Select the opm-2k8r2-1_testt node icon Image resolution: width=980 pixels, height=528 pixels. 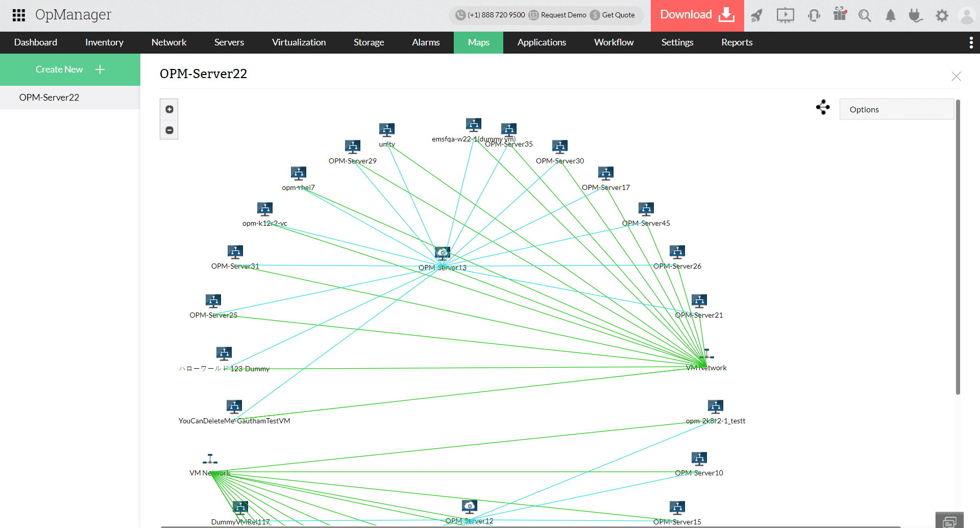pyautogui.click(x=716, y=406)
